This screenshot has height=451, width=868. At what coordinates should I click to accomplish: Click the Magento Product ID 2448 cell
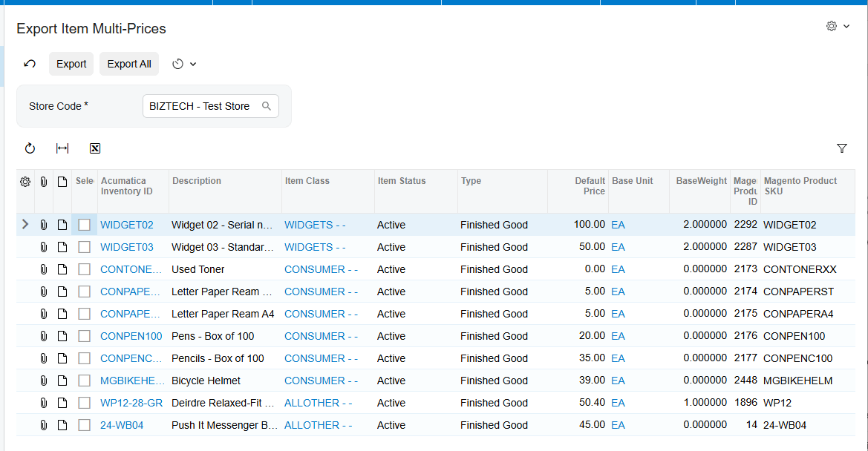click(x=745, y=381)
